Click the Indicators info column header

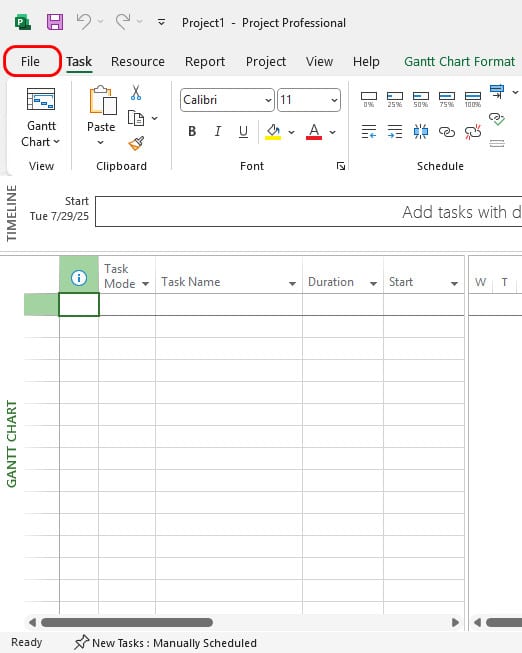click(79, 277)
